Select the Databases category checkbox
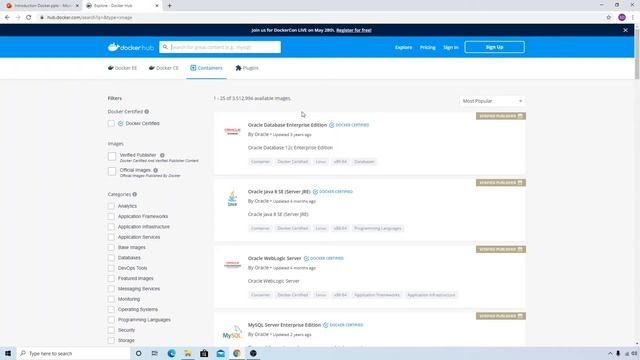 pyautogui.click(x=111, y=258)
